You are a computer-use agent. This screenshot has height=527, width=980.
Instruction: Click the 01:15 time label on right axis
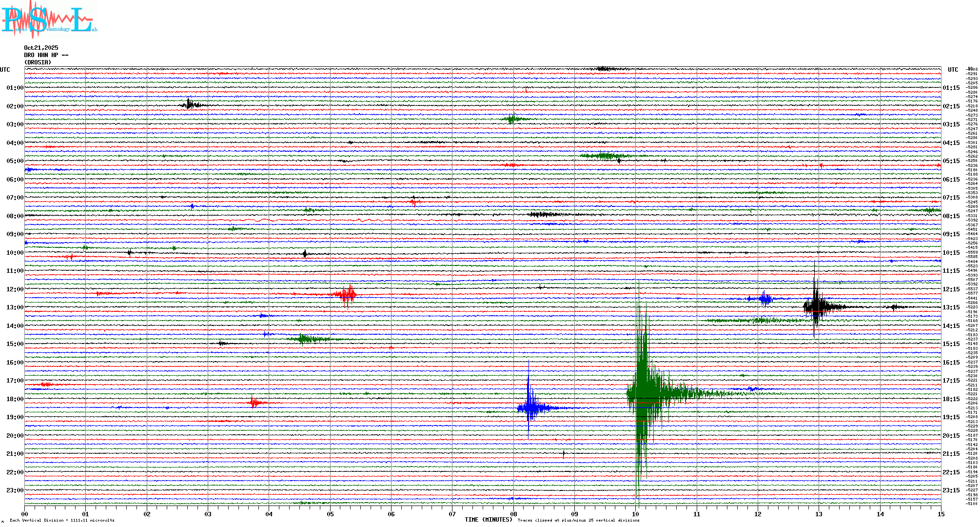[x=951, y=88]
